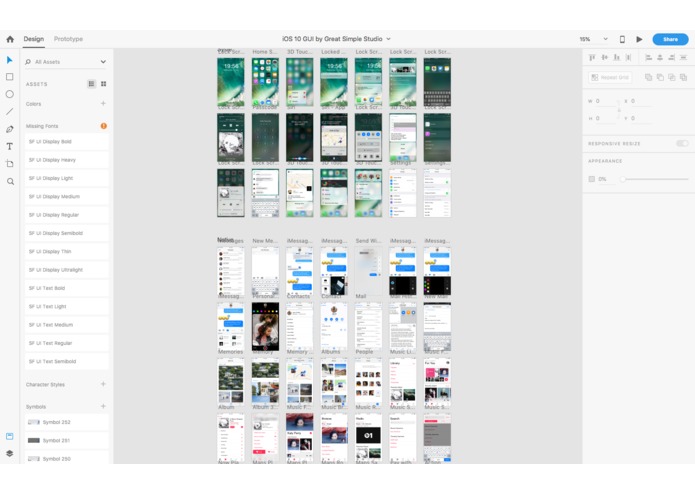The width and height of the screenshot is (695, 494).
Task: Pick the Ellipse tool
Action: pyautogui.click(x=9, y=94)
